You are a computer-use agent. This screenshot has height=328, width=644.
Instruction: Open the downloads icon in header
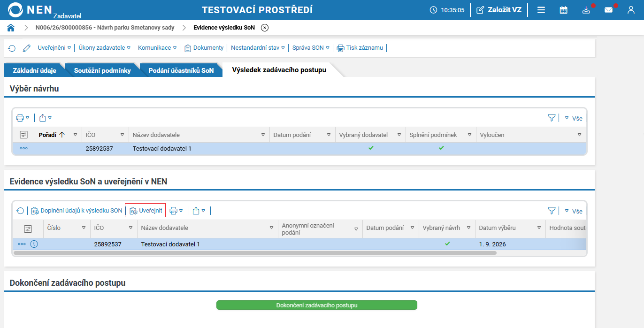586,10
